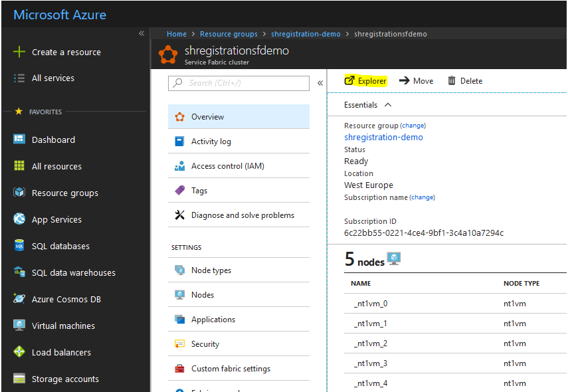
Task: Click the Azure Cosmos DB planet icon
Action: (19, 298)
